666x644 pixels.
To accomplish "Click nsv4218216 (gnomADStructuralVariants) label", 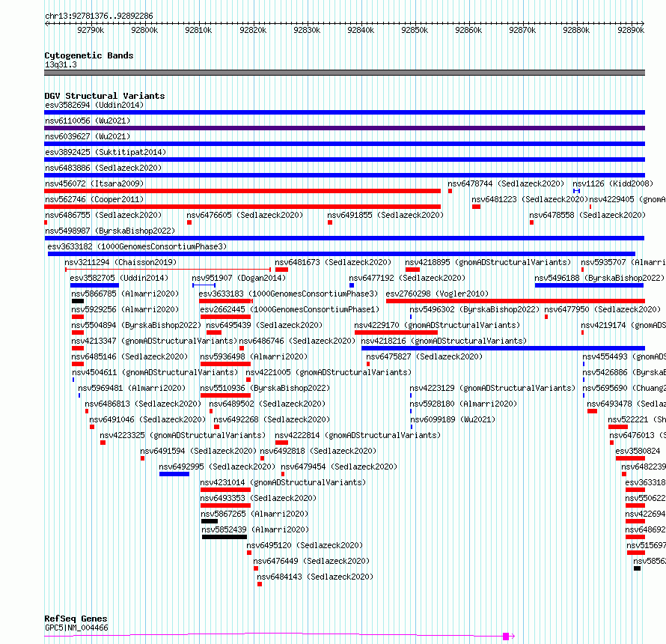I will tap(444, 341).
